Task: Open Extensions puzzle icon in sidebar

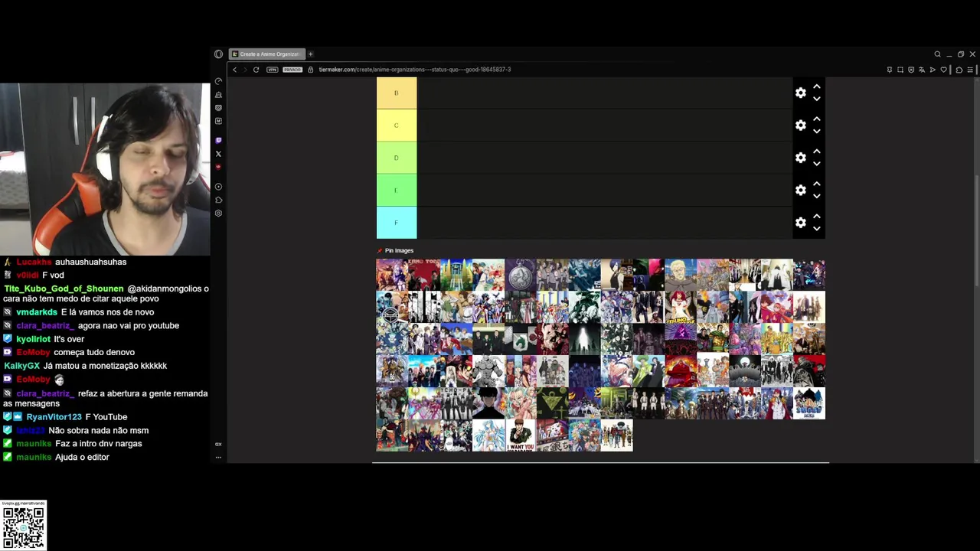Action: point(218,200)
